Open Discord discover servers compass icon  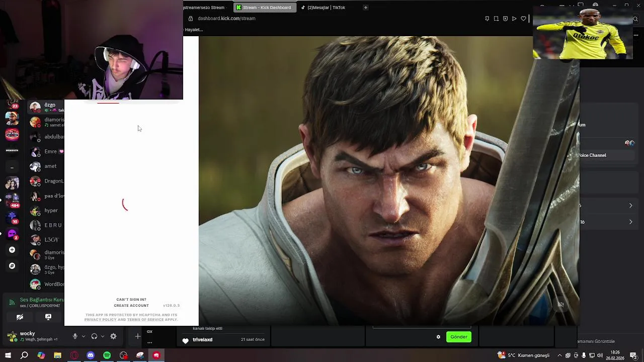pos(12,266)
